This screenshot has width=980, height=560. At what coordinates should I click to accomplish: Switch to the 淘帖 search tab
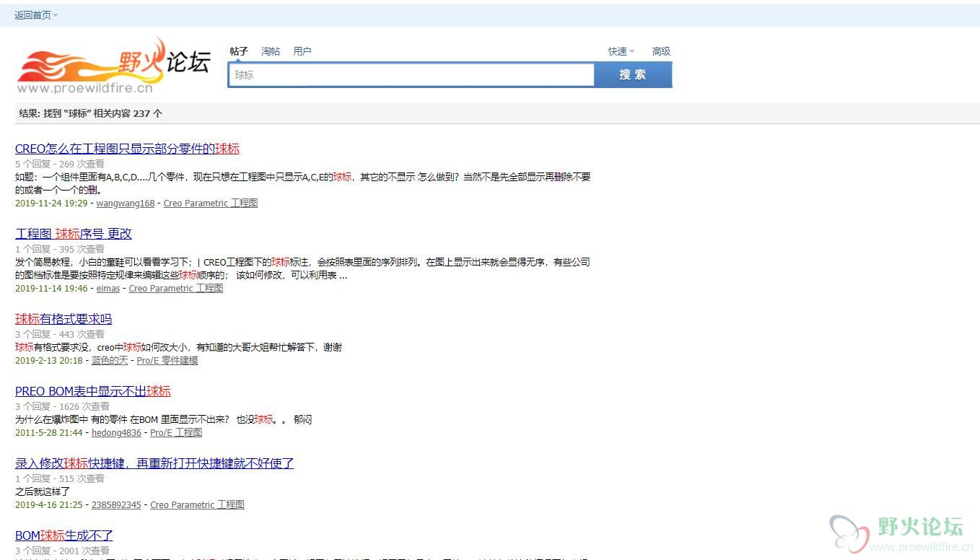coord(271,51)
